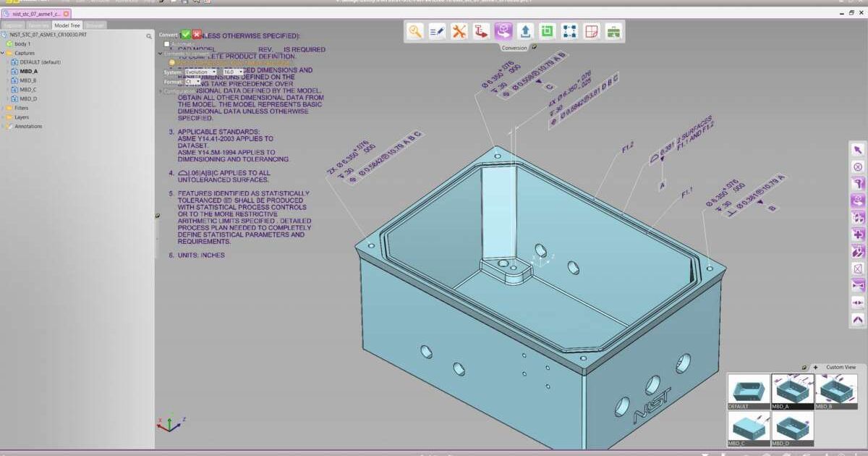
Task: Open the DEFAULT view thumbnail
Action: pos(749,392)
